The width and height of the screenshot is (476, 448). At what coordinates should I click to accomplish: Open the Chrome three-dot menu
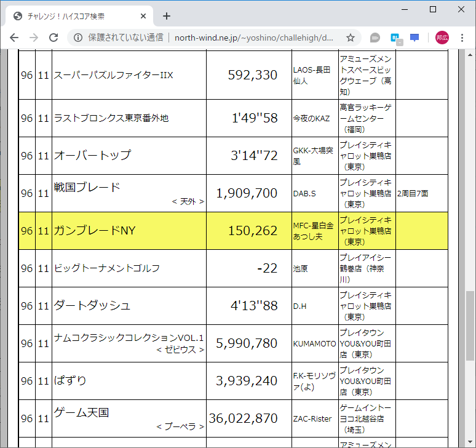[x=462, y=38]
